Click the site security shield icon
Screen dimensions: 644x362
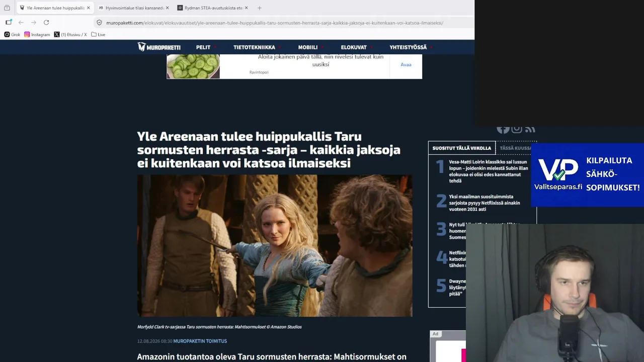[99, 23]
